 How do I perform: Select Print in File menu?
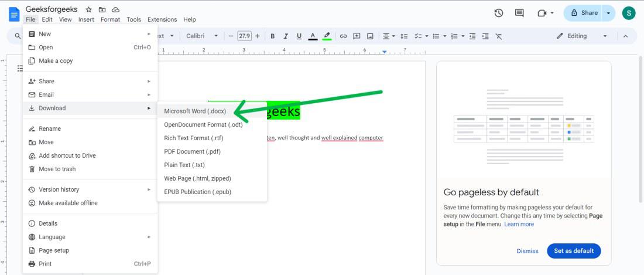[x=90, y=264]
